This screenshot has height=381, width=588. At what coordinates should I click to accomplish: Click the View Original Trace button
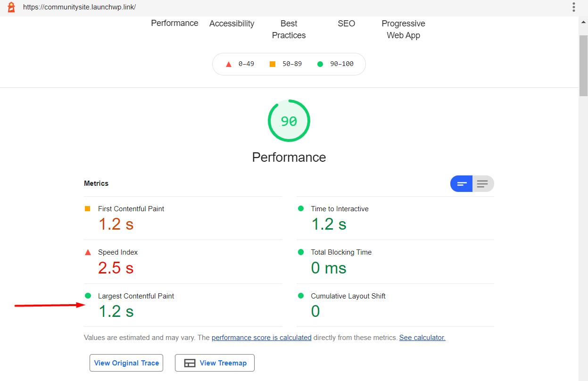tap(126, 363)
